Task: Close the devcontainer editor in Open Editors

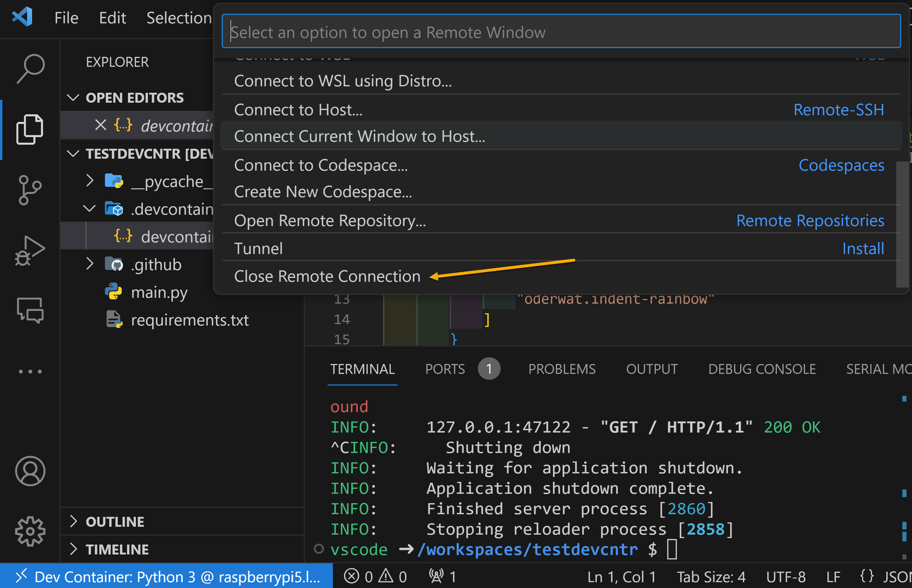Action: point(100,125)
